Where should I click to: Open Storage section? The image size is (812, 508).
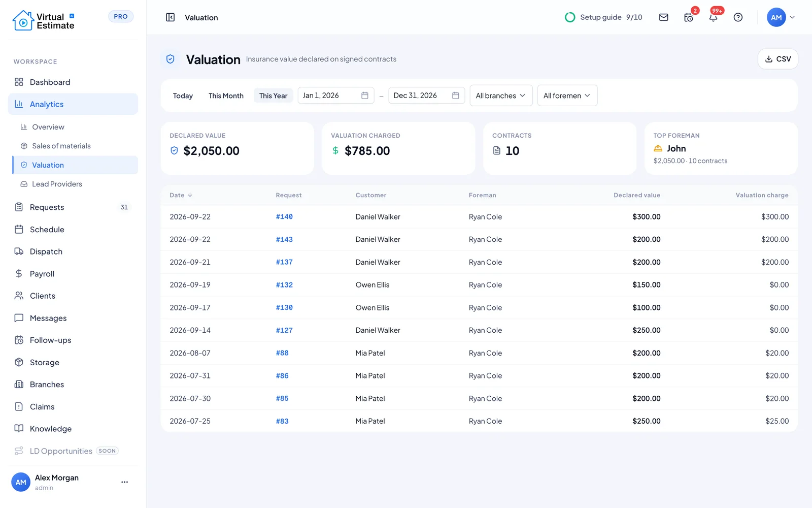point(73,362)
